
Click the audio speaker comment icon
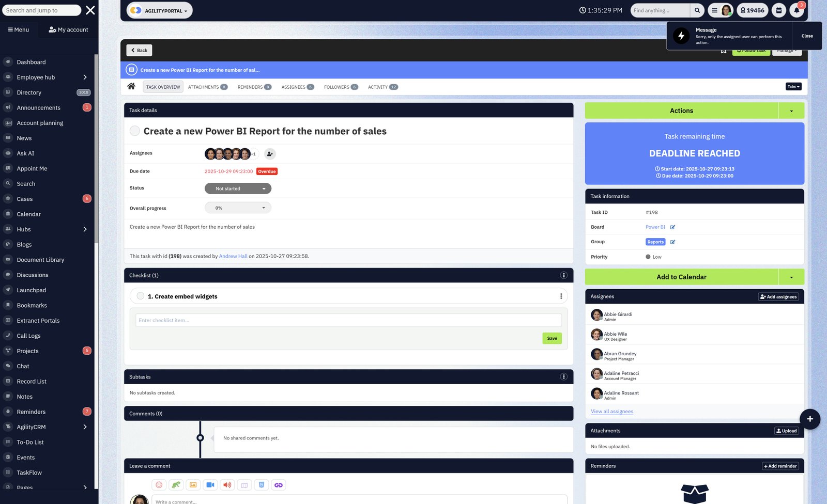227,485
